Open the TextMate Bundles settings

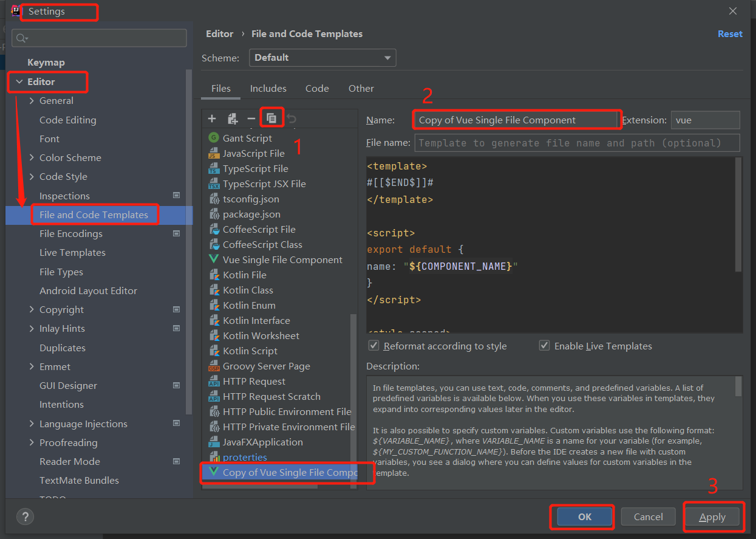(80, 480)
